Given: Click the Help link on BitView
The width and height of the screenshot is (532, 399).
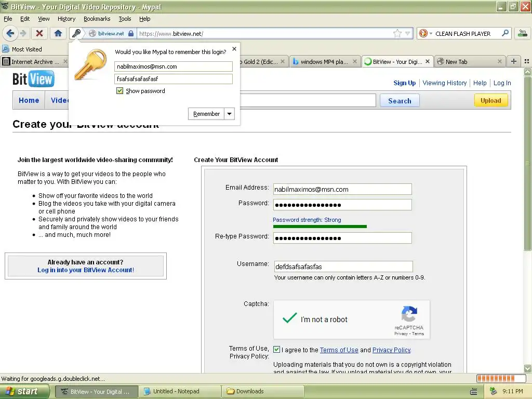Looking at the screenshot, I should [x=480, y=83].
